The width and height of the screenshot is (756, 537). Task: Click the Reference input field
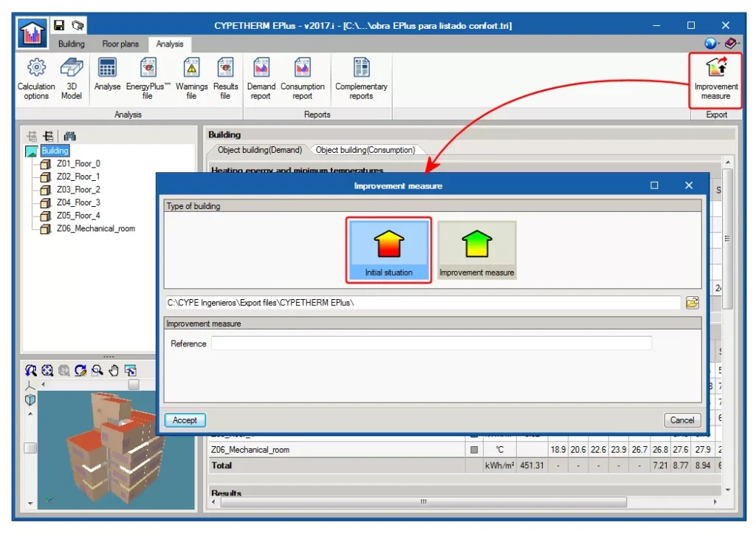pyautogui.click(x=431, y=343)
